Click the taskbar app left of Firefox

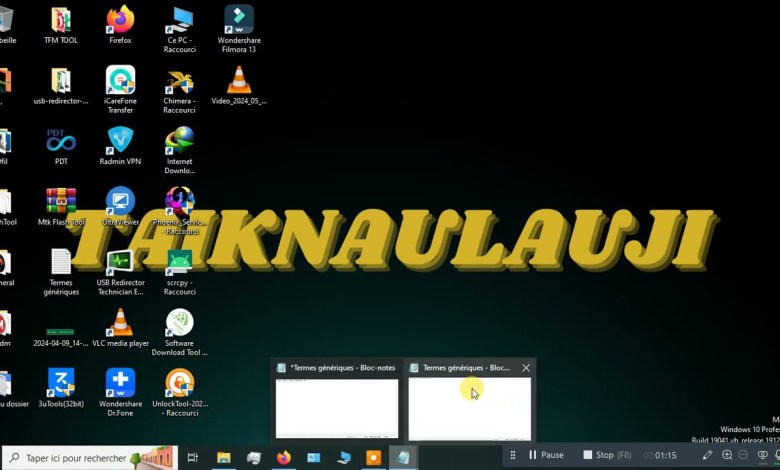click(254, 457)
